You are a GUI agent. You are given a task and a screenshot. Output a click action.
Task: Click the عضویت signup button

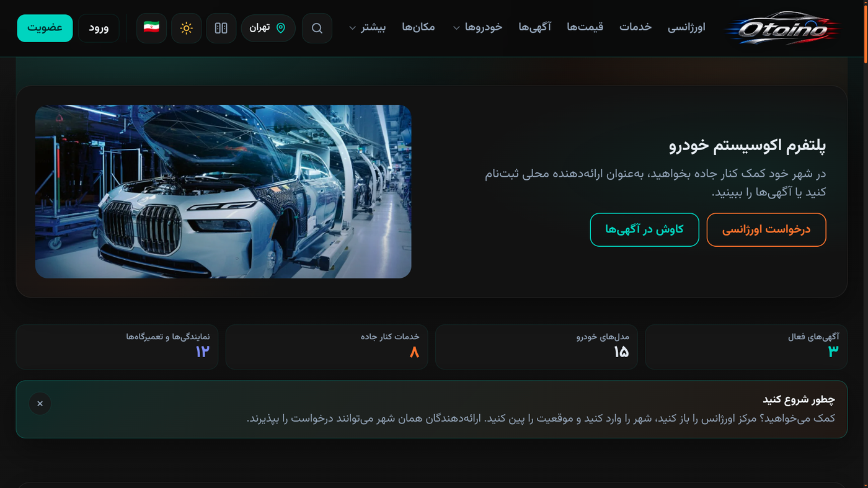pyautogui.click(x=45, y=28)
